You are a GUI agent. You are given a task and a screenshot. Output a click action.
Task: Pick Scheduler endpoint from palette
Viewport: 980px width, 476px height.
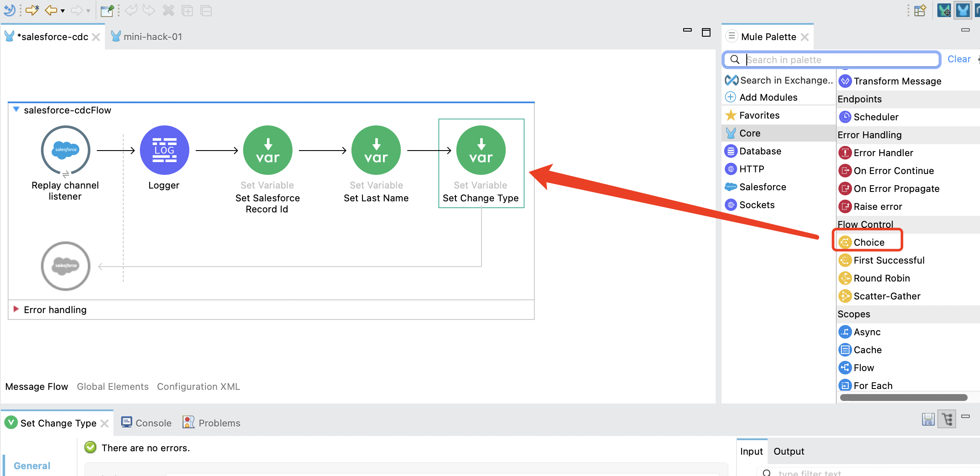pyautogui.click(x=869, y=117)
